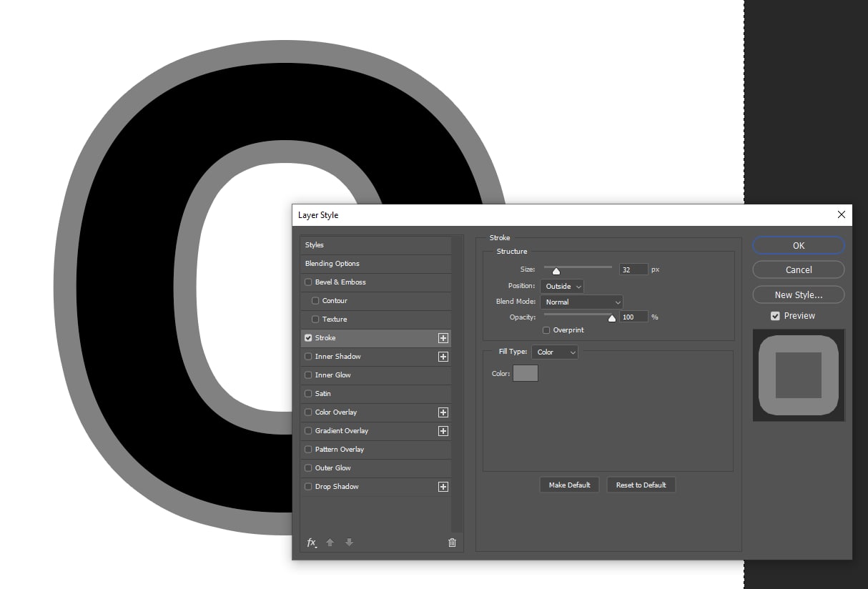Delete effect with trash icon
Viewport: 868px width, 589px height.
[452, 543]
